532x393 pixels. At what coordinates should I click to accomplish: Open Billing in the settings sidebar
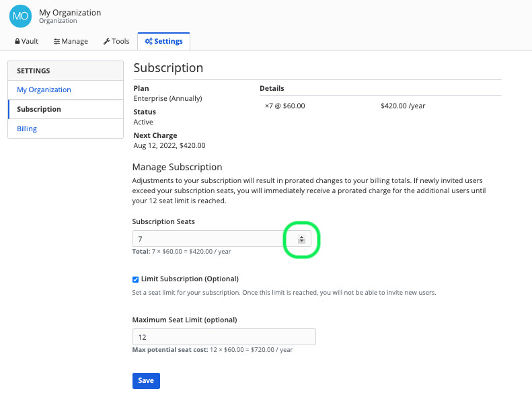coord(27,129)
